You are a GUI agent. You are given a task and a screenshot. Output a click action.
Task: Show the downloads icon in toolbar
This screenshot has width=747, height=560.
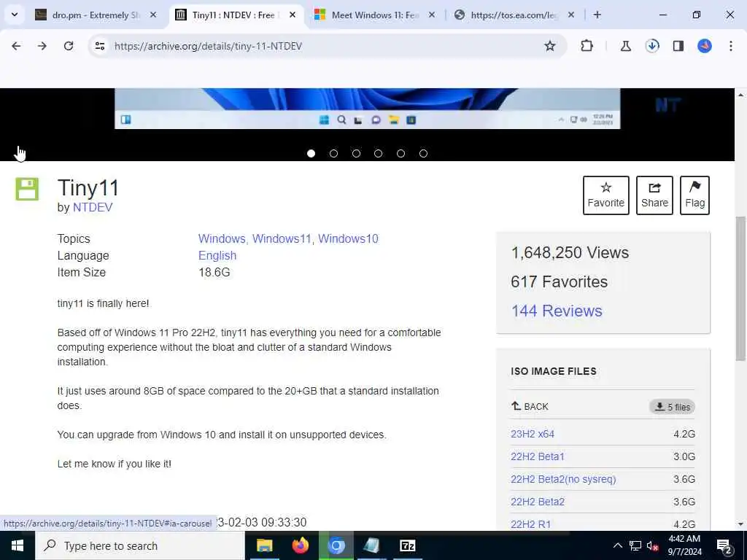[652, 46]
